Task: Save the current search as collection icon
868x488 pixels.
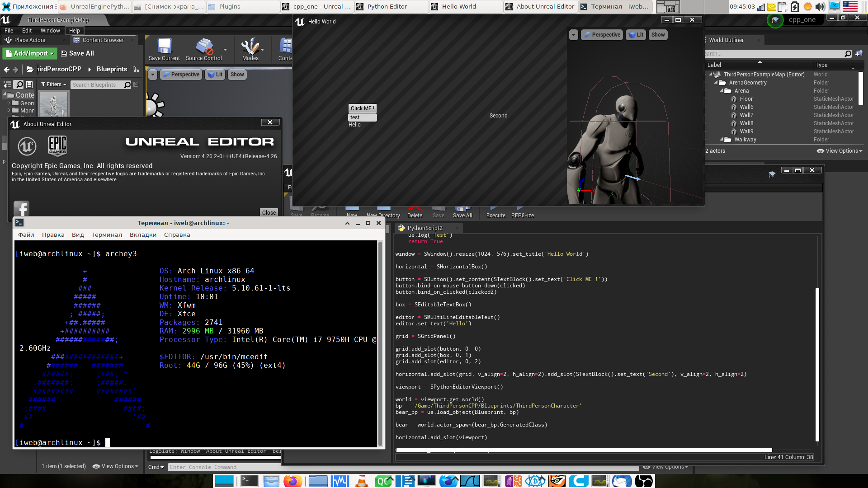Action: (x=136, y=84)
